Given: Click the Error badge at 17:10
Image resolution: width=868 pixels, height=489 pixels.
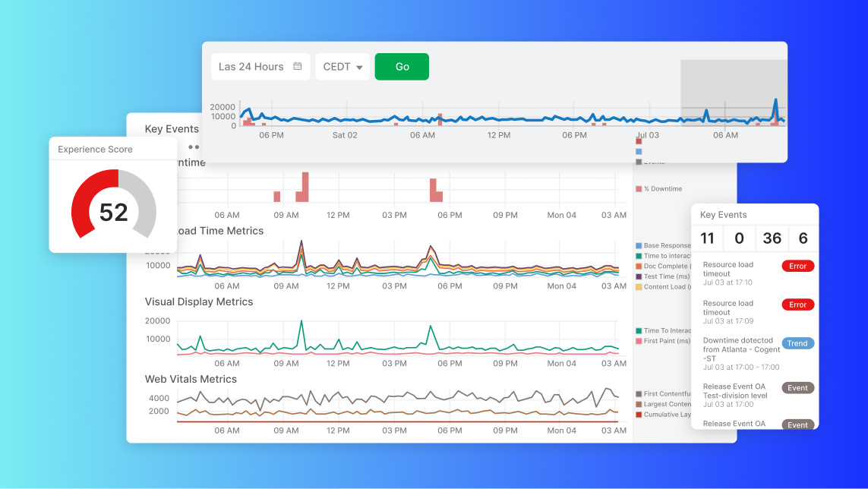Looking at the screenshot, I should pos(797,266).
